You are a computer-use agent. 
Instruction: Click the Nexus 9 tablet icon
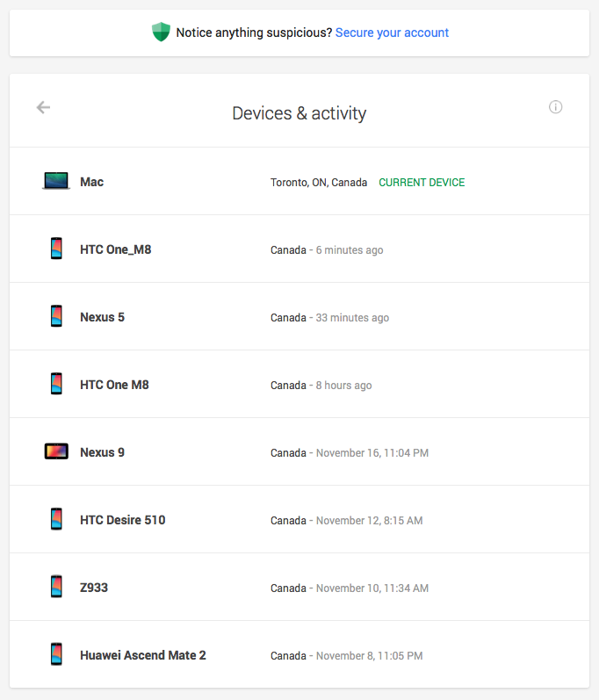[56, 452]
